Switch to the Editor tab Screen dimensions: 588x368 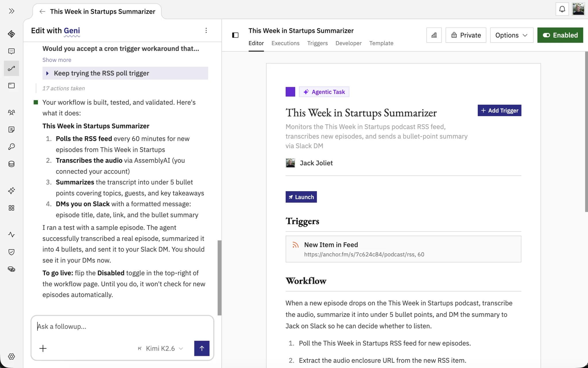pyautogui.click(x=256, y=43)
